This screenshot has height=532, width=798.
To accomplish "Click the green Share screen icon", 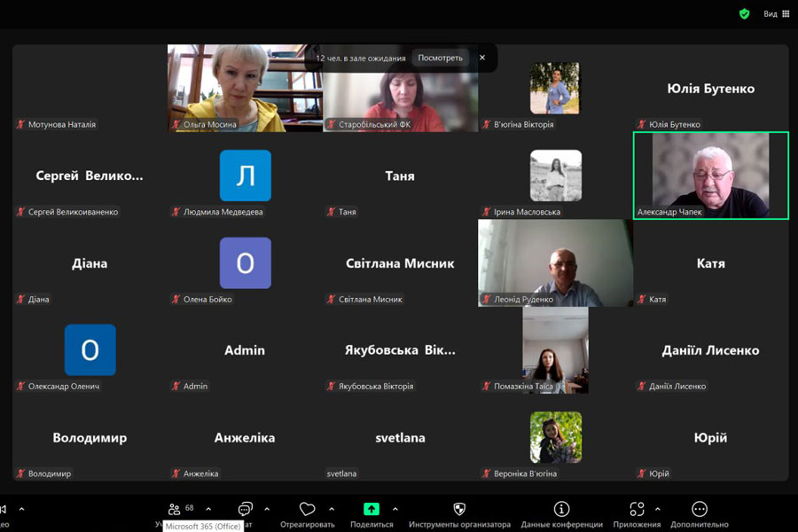I will pyautogui.click(x=372, y=509).
